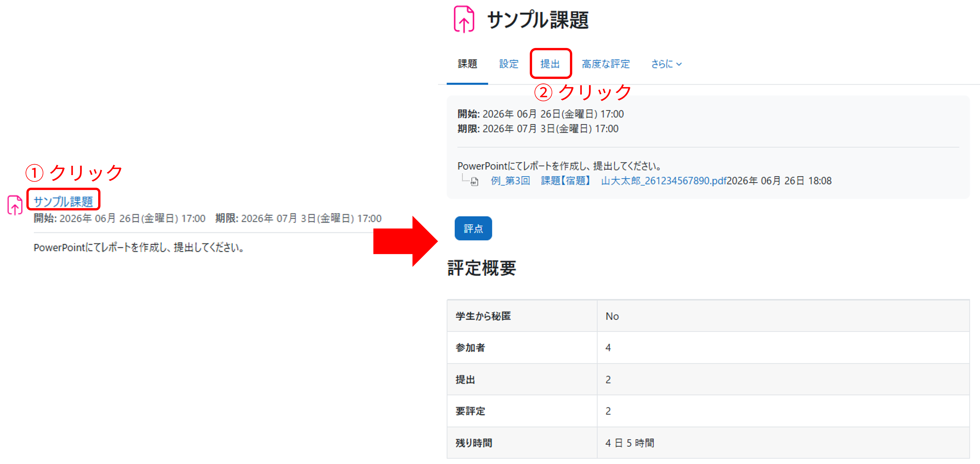Switch to the 課題 tab
This screenshot has height=464, width=980.
467,64
